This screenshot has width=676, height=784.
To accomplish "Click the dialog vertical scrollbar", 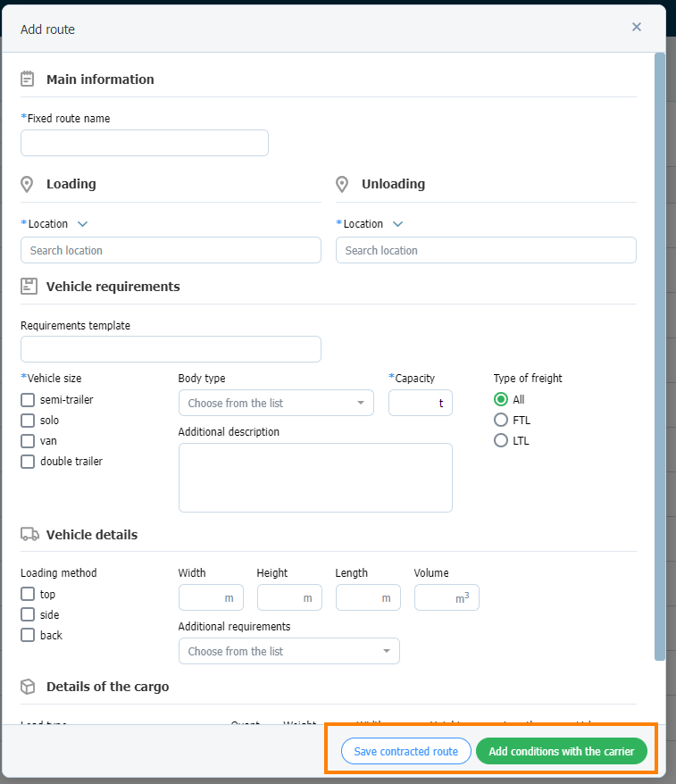I will (x=660, y=357).
